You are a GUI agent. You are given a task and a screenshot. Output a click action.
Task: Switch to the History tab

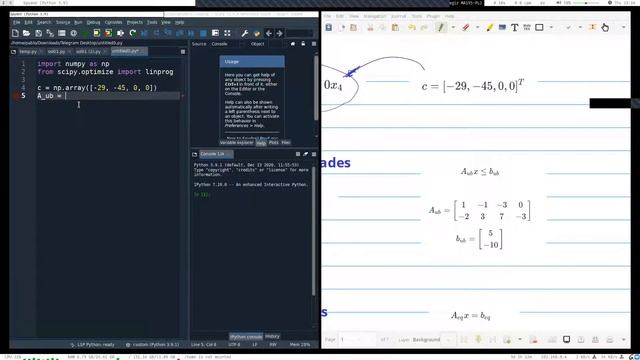pos(272,336)
